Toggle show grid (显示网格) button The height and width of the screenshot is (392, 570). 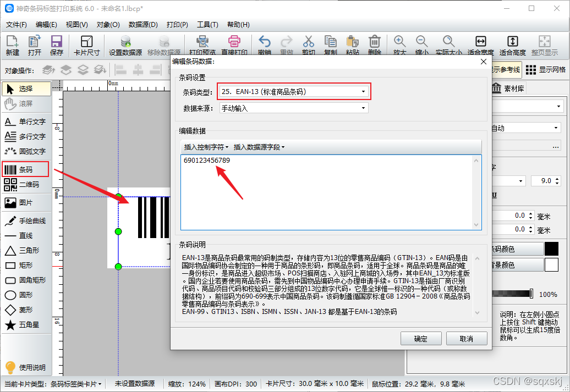coord(545,70)
